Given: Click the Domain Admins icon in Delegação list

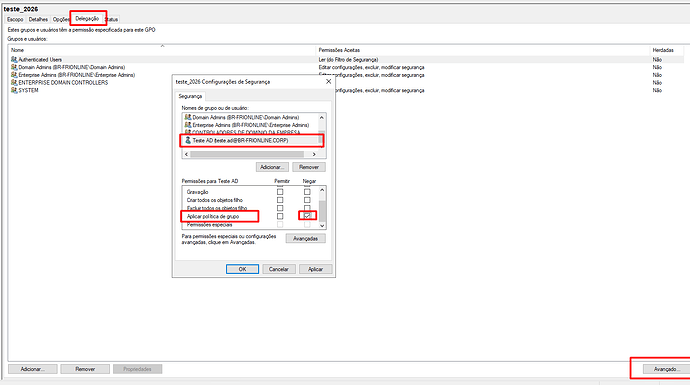Looking at the screenshot, I should 14,67.
